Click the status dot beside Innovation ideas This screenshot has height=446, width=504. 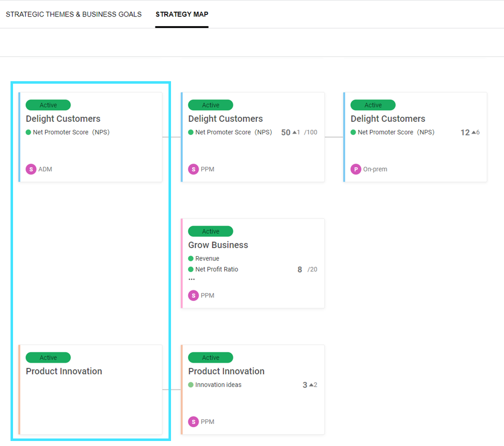pyautogui.click(x=191, y=385)
